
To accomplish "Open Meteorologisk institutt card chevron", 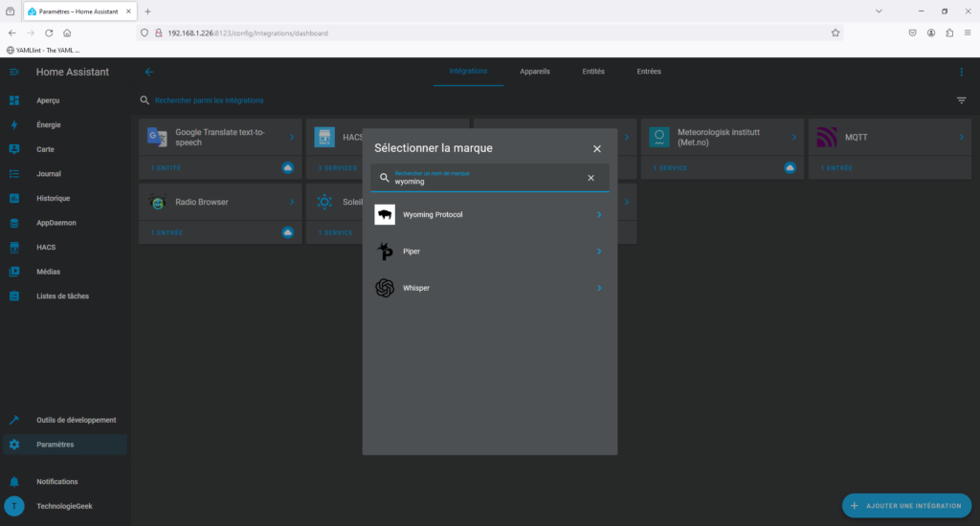I will click(794, 138).
